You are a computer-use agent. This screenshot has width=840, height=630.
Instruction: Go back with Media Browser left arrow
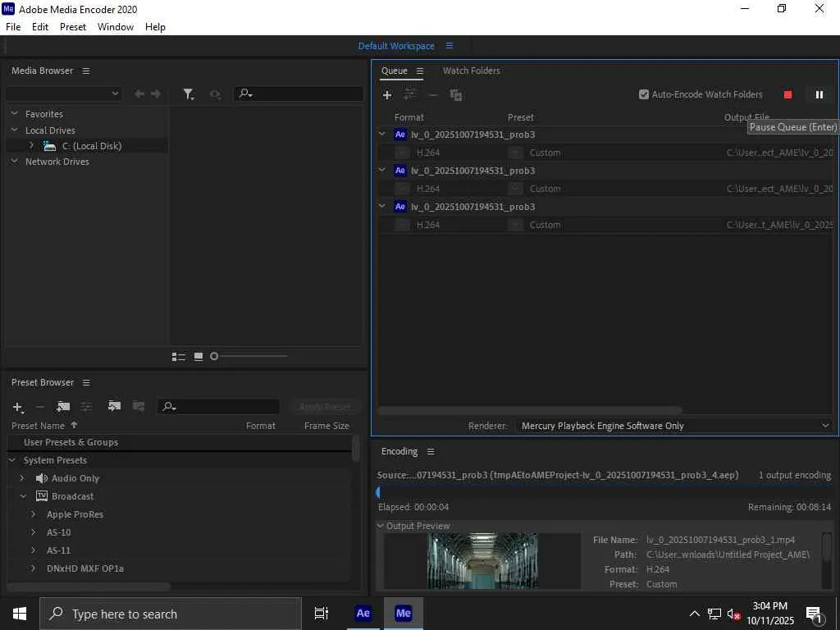(139, 94)
